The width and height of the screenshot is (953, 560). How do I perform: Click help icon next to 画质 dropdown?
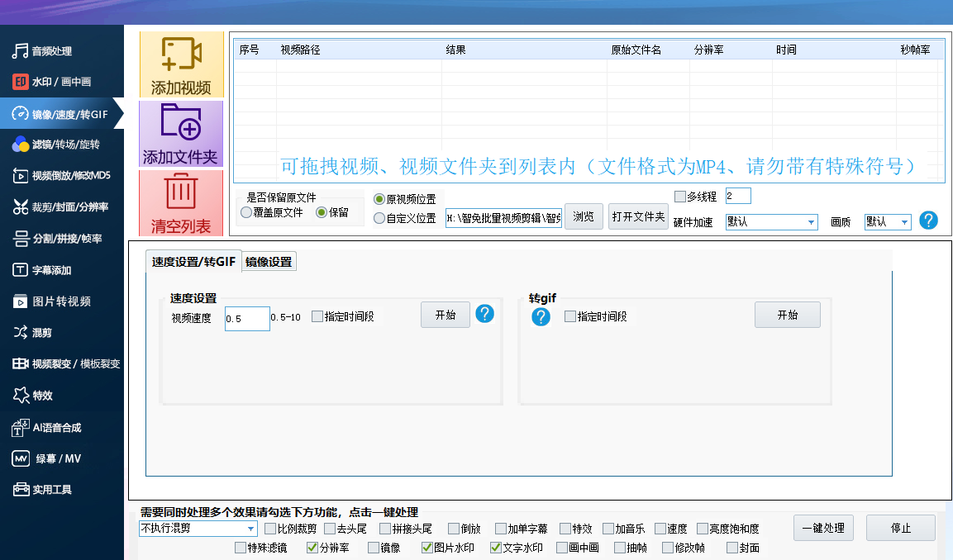coord(929,221)
